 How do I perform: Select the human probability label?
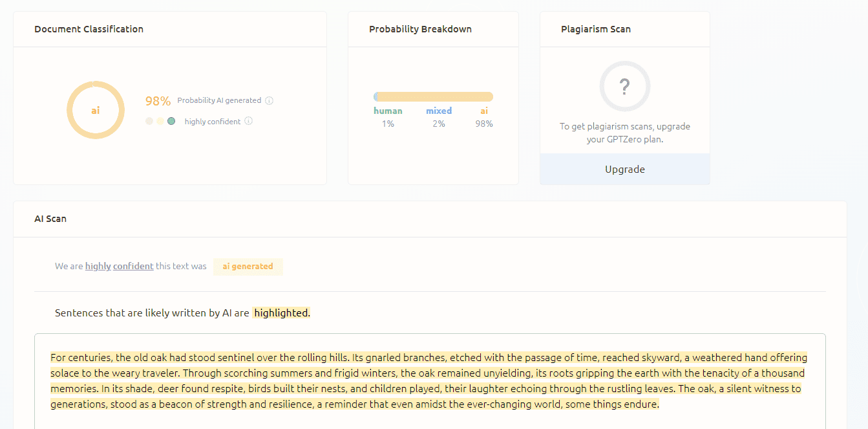click(388, 111)
